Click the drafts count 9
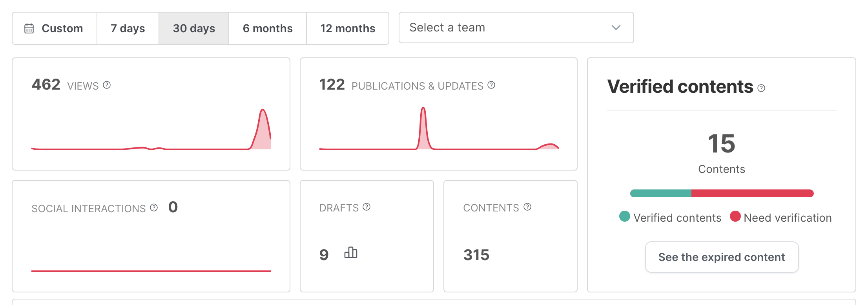Screen dimensions: 868x305 324,255
